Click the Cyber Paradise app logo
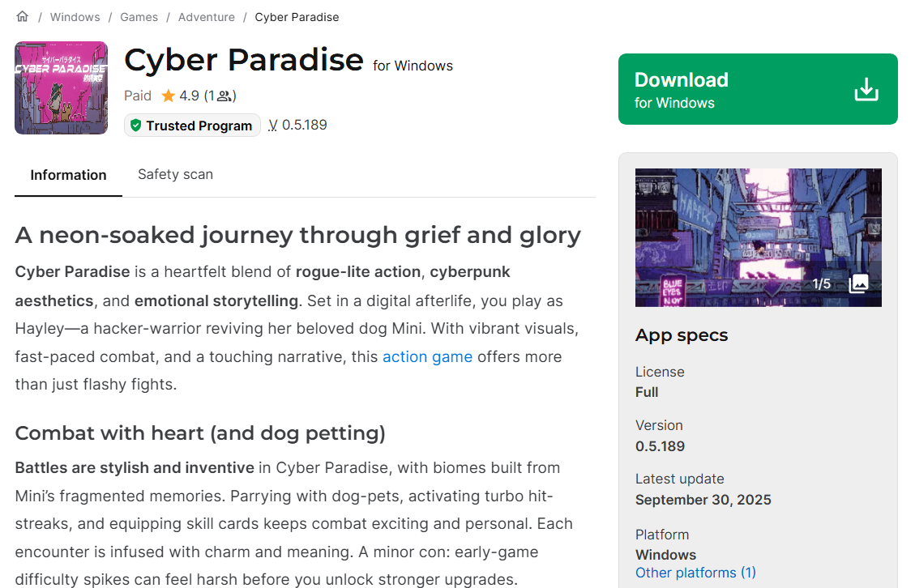 click(x=61, y=87)
